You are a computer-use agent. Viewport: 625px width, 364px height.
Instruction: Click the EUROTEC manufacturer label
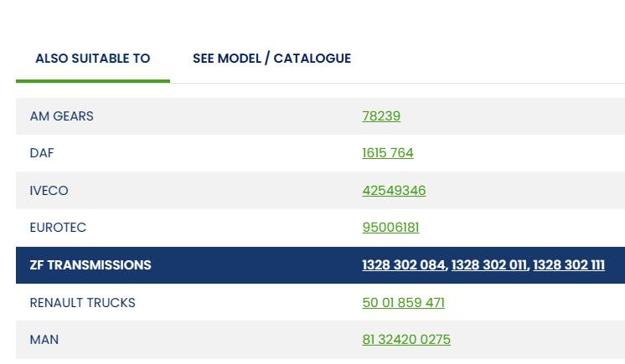[x=58, y=228]
